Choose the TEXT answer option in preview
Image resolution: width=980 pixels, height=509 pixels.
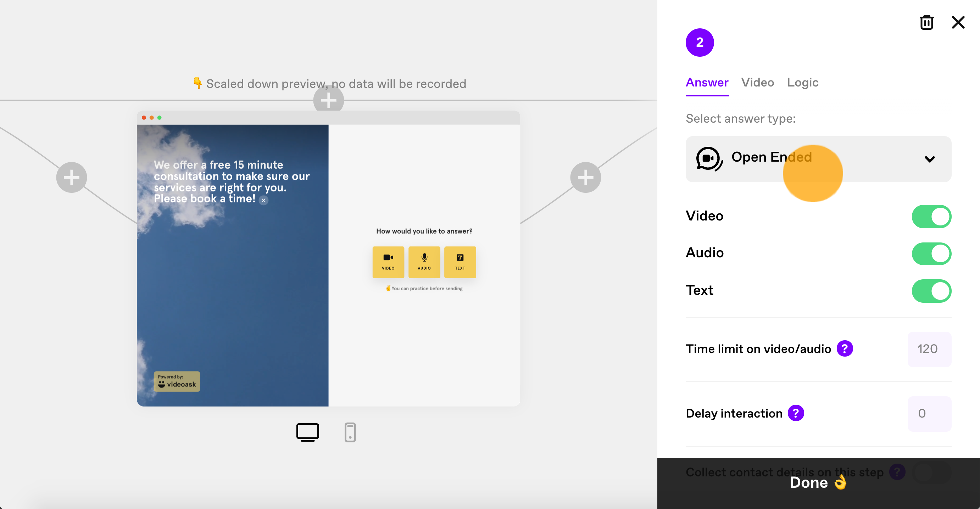[x=460, y=262]
